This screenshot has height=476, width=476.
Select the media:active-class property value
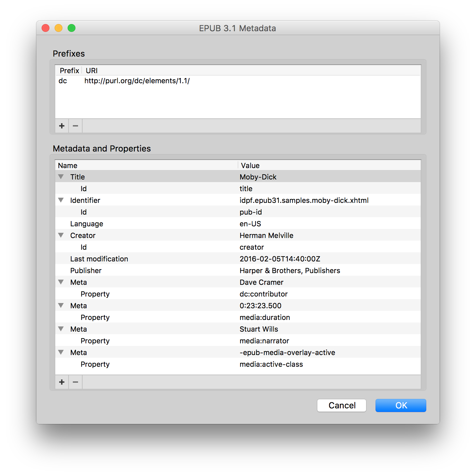click(271, 364)
